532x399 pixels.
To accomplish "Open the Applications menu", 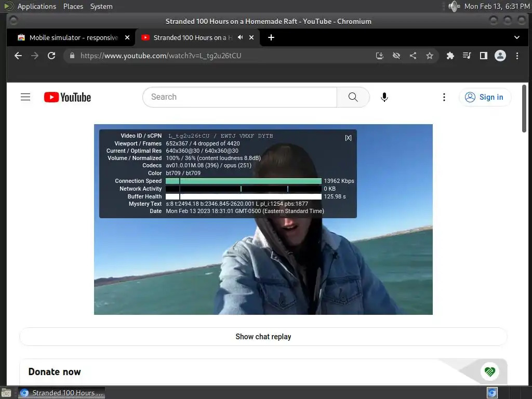I will pos(37,6).
